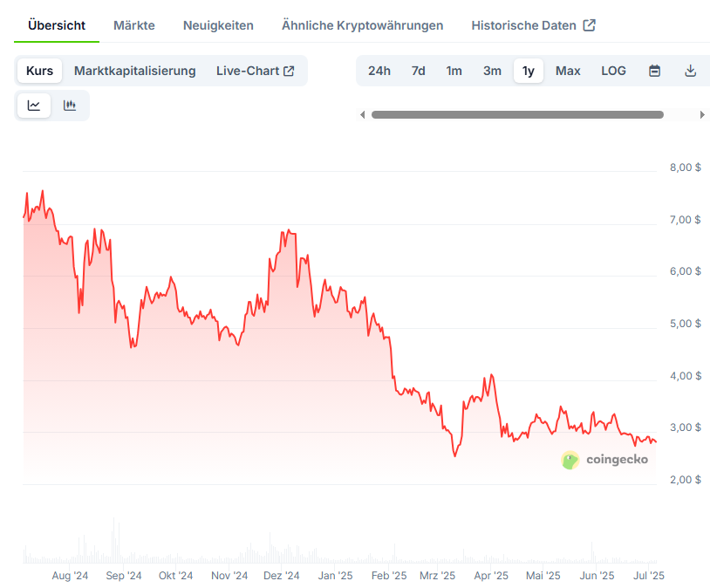Viewport: 717px width, 588px height.
Task: Click the Sep '24 date label
Action: coord(124,576)
